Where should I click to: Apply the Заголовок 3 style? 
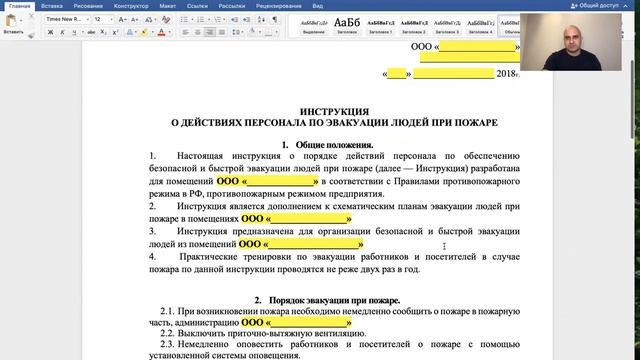point(447,27)
